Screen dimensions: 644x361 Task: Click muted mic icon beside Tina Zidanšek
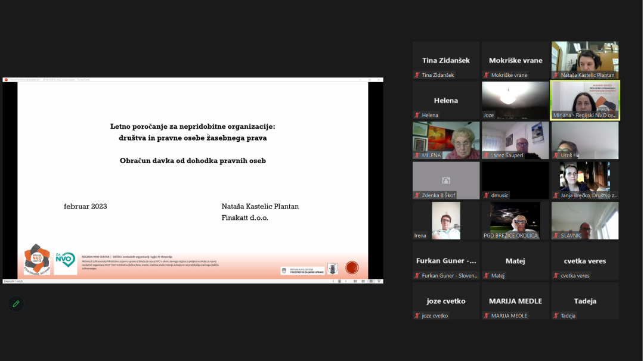coord(417,75)
